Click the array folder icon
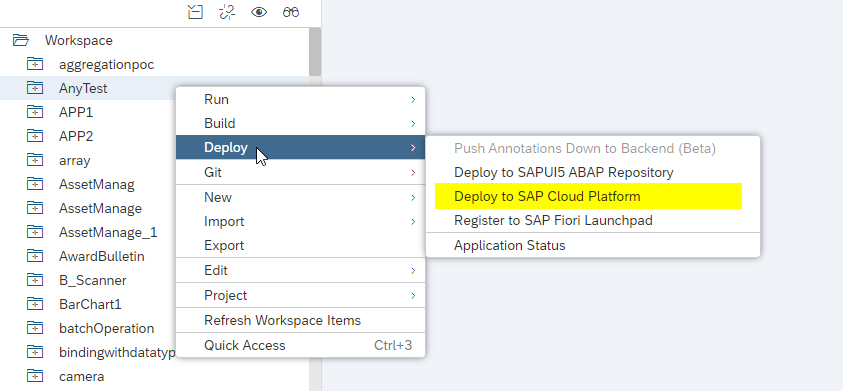 (35, 160)
